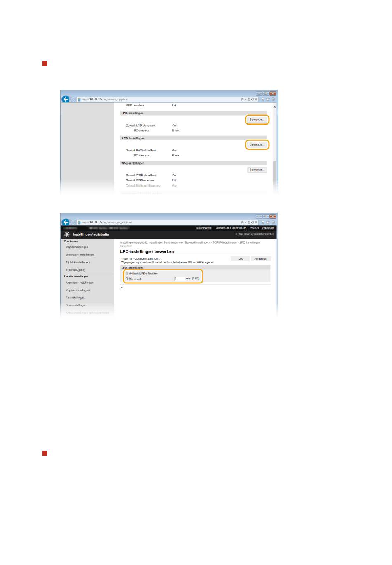Open E-mail naar systeembeheerder link
Viewport: 392px width, 565px height.
255,234
